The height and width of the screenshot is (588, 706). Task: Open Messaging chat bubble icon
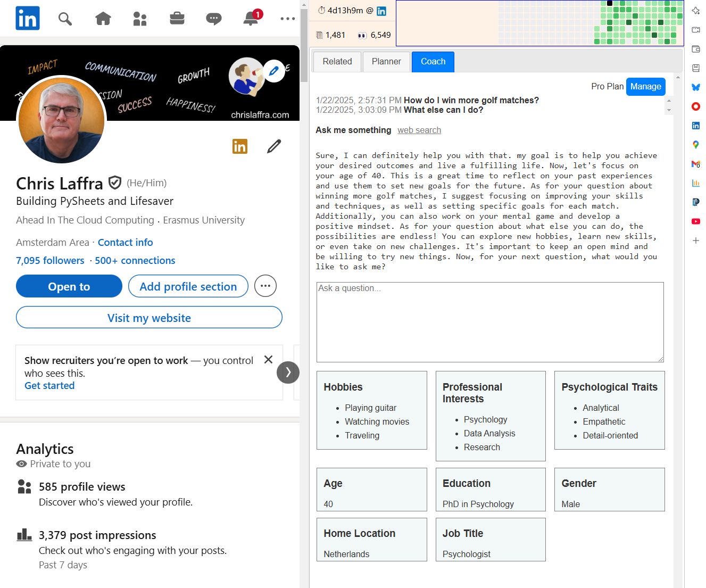214,19
